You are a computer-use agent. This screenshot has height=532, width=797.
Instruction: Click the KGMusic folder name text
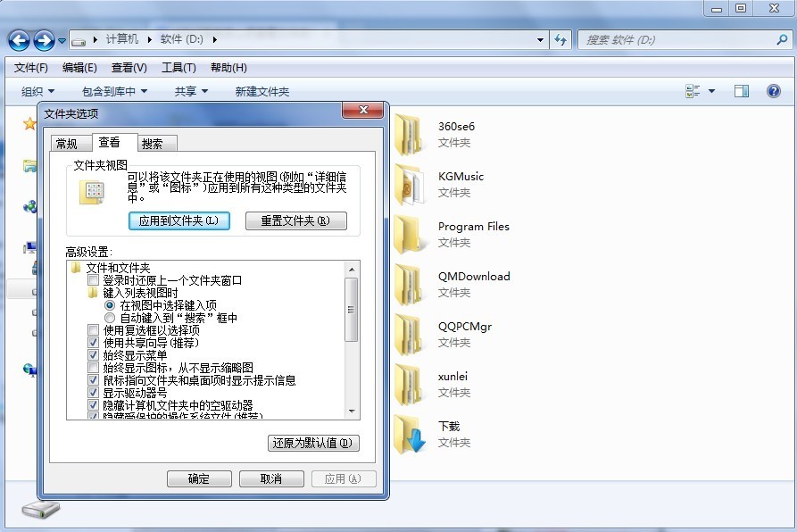point(461,177)
